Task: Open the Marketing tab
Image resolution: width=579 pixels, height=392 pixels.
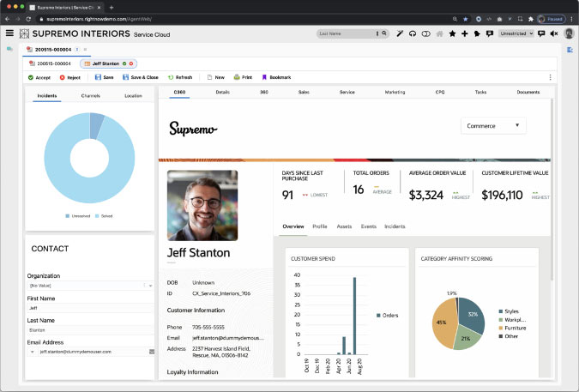Action: (x=395, y=91)
